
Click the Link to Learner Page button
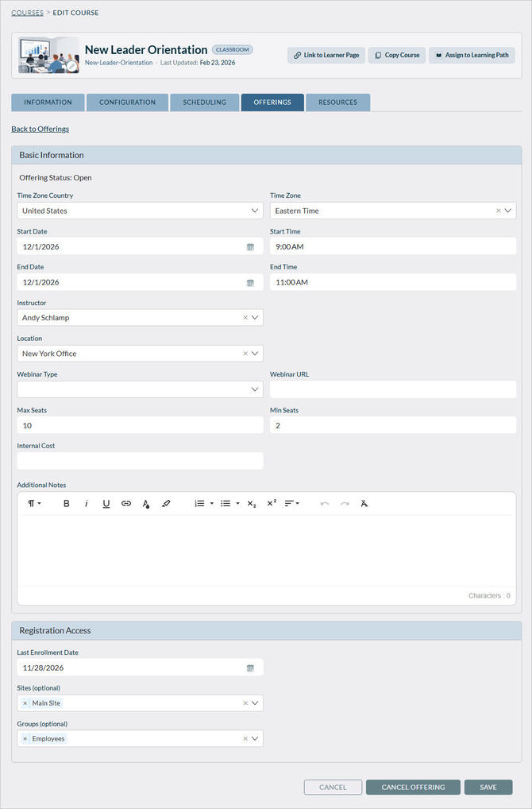click(x=326, y=55)
